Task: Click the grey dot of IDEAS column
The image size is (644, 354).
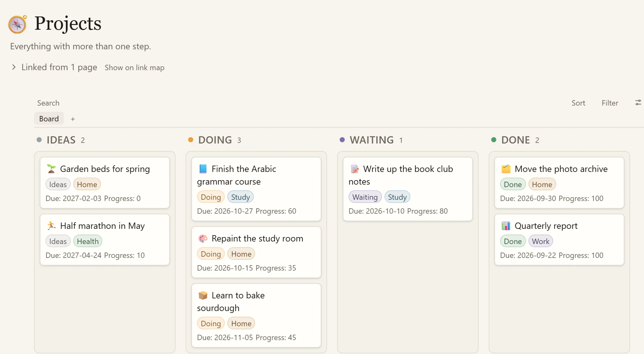Action: coord(39,140)
